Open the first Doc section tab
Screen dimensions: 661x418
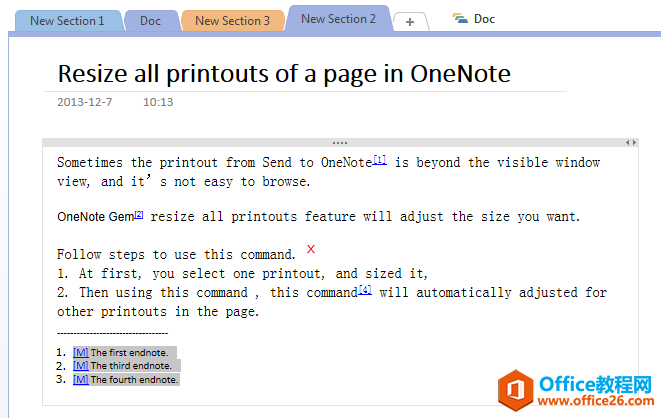coord(150,21)
